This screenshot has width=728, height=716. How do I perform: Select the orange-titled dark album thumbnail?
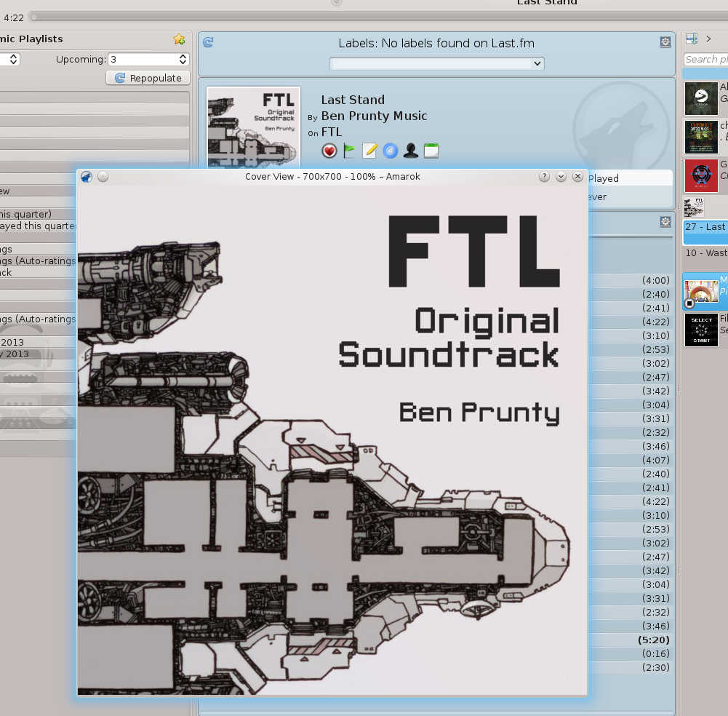click(x=701, y=137)
